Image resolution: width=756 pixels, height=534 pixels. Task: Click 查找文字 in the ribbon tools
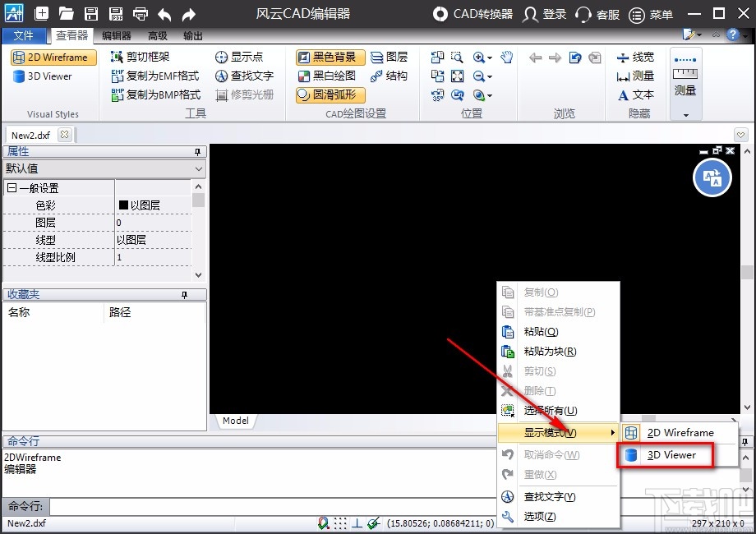(x=244, y=76)
